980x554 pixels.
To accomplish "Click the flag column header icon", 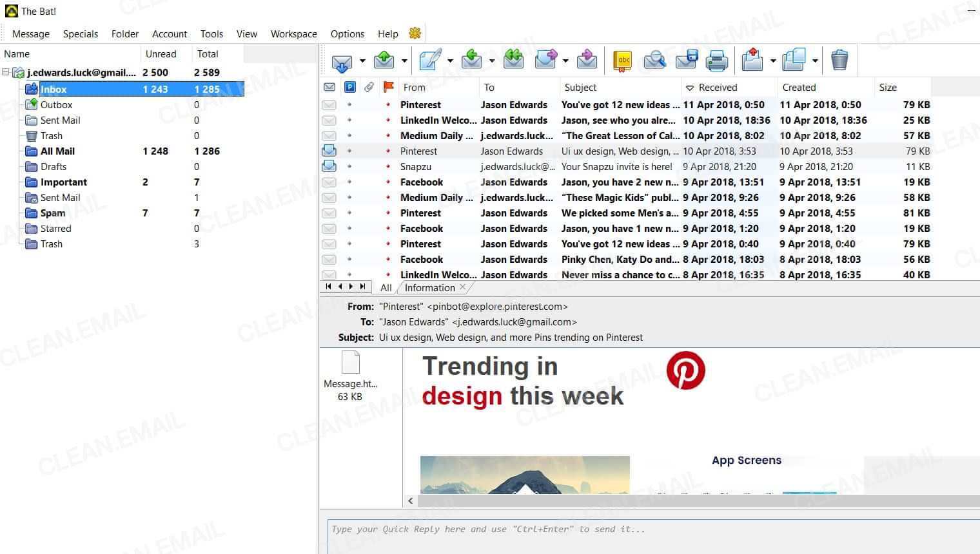I will tap(387, 87).
